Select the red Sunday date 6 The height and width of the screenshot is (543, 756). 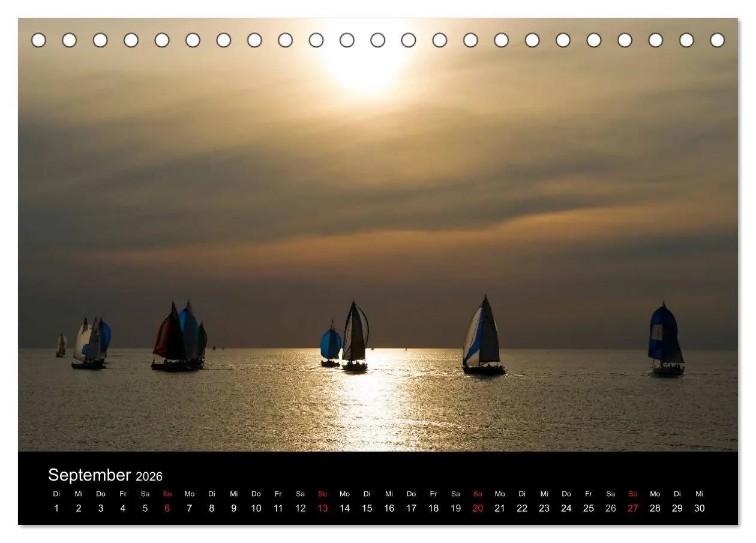pyautogui.click(x=167, y=508)
